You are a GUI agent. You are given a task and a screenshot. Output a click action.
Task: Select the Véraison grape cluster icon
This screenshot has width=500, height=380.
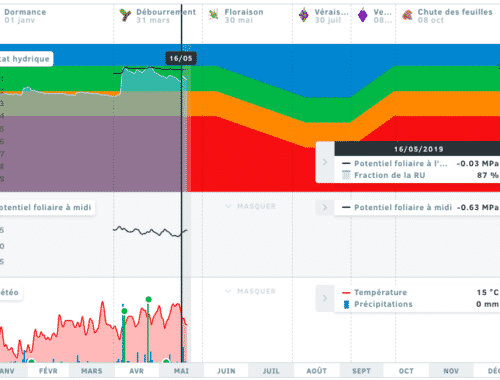pos(304,15)
